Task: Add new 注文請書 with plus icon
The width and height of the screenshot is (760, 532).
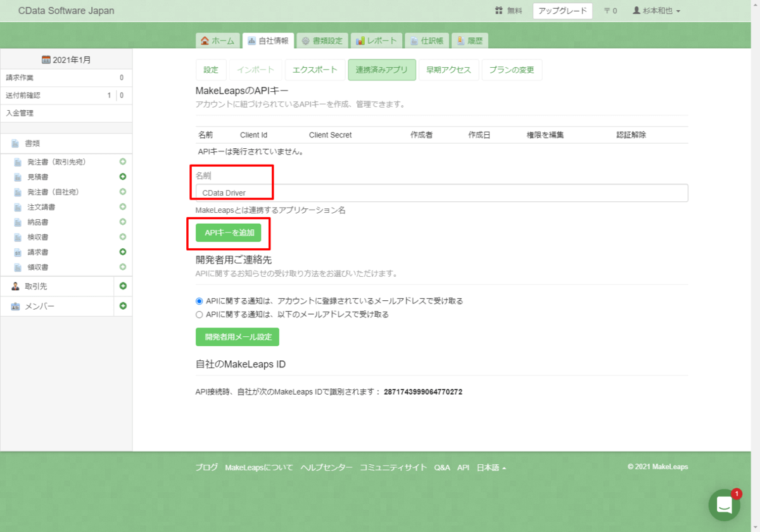Action: (123, 207)
